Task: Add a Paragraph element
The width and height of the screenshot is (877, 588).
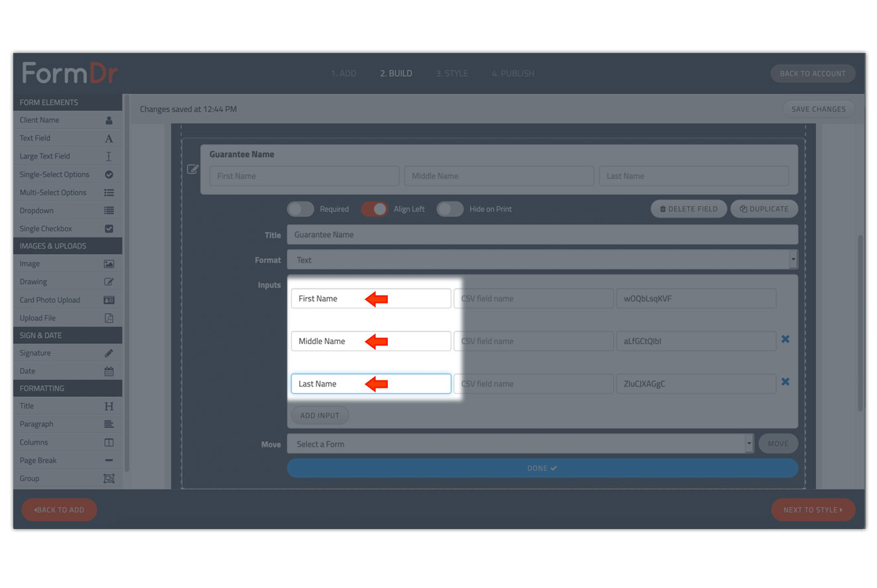Action: tap(67, 424)
